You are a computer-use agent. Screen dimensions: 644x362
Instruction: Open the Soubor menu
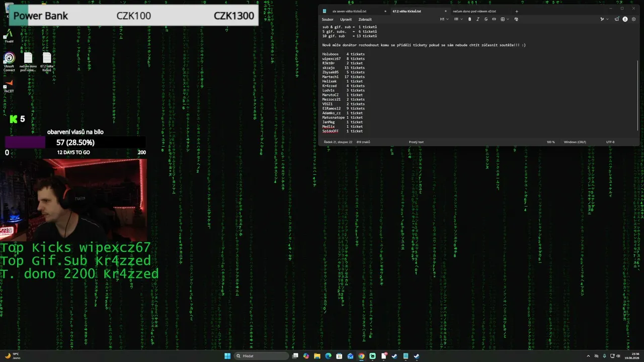pyautogui.click(x=328, y=19)
